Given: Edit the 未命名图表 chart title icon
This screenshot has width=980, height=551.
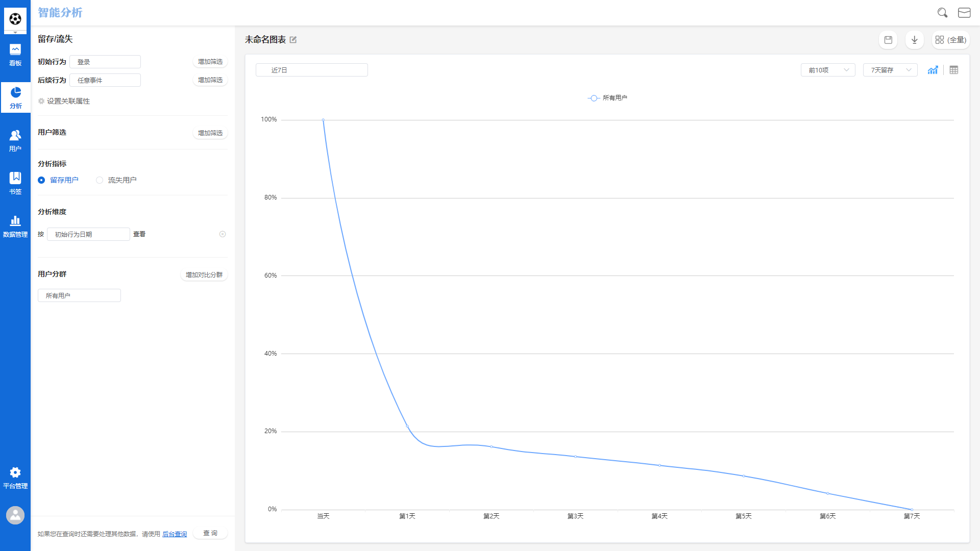Looking at the screenshot, I should tap(293, 40).
